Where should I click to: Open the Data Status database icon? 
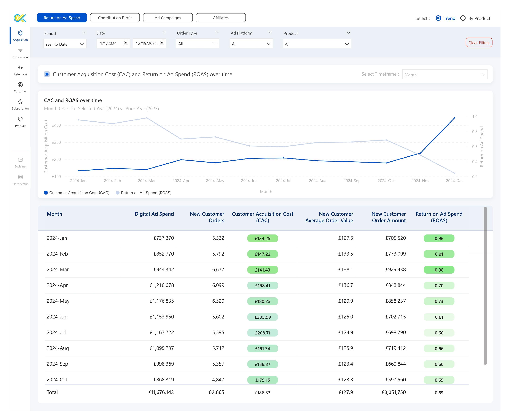(x=20, y=177)
